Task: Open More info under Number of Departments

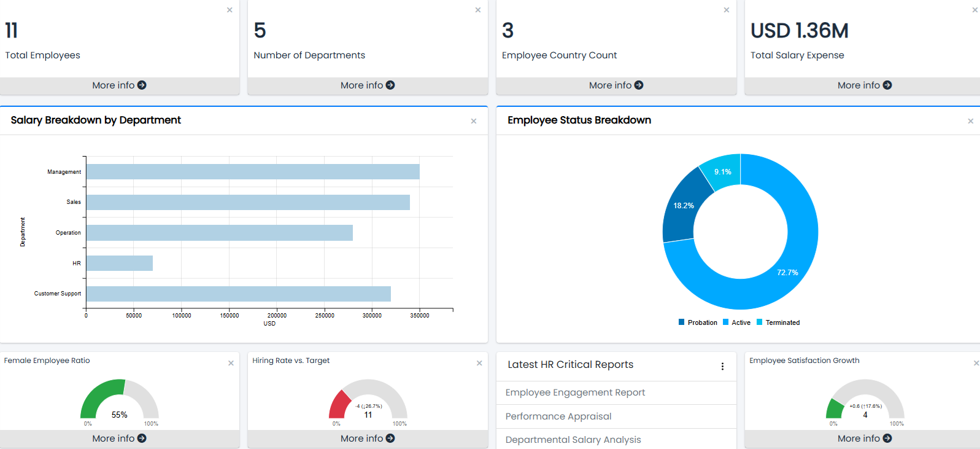Action: pyautogui.click(x=368, y=85)
